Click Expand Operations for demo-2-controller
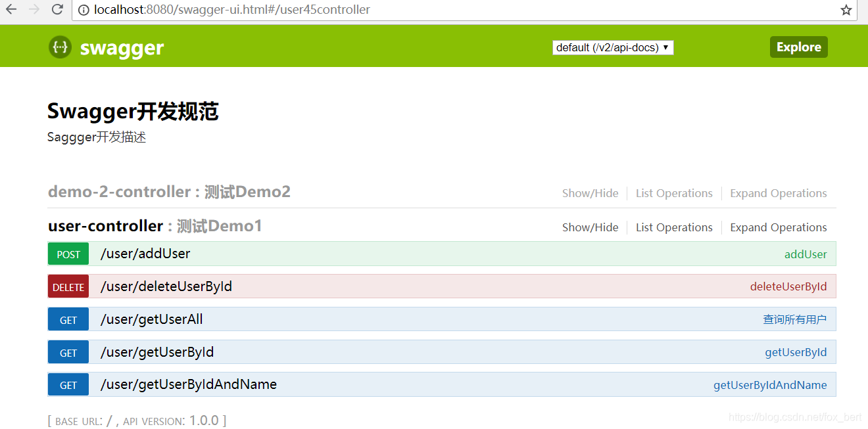 point(779,193)
